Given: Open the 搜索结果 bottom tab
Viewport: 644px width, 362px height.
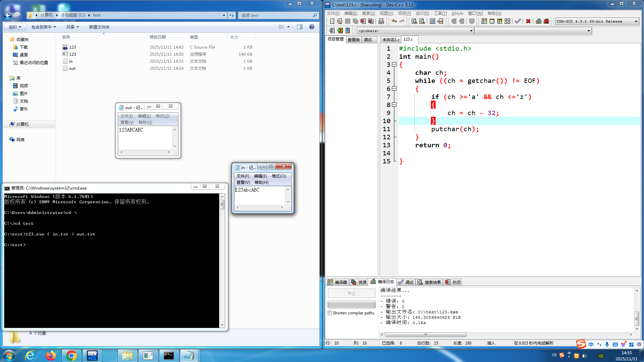Looking at the screenshot, I should pyautogui.click(x=429, y=282).
